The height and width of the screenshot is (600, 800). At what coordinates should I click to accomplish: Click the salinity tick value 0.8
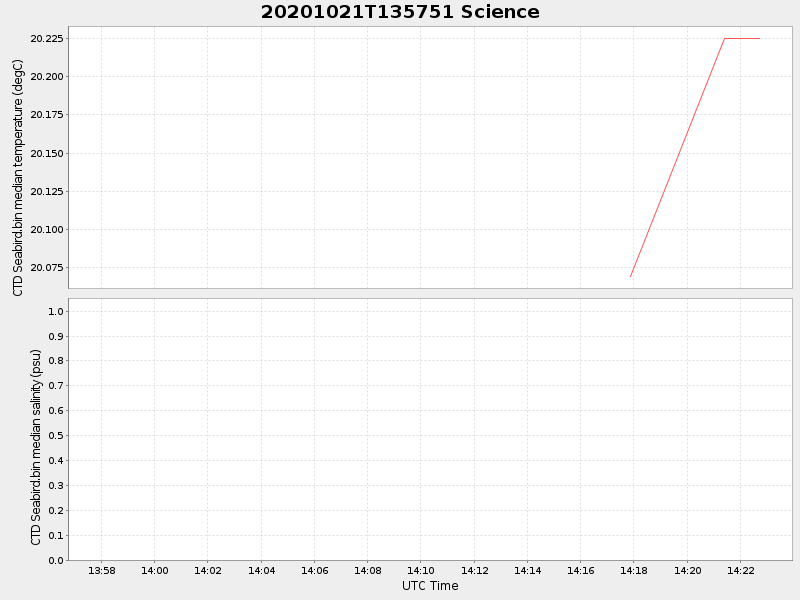(56, 361)
